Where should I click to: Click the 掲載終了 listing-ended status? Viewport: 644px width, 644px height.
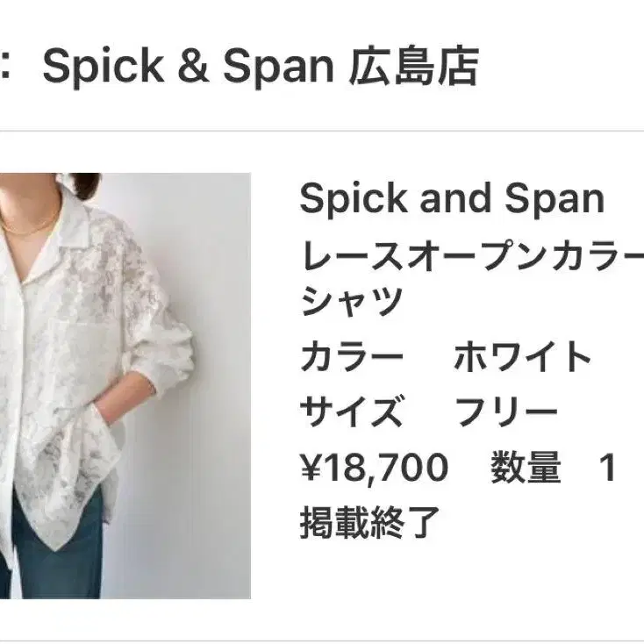(370, 522)
